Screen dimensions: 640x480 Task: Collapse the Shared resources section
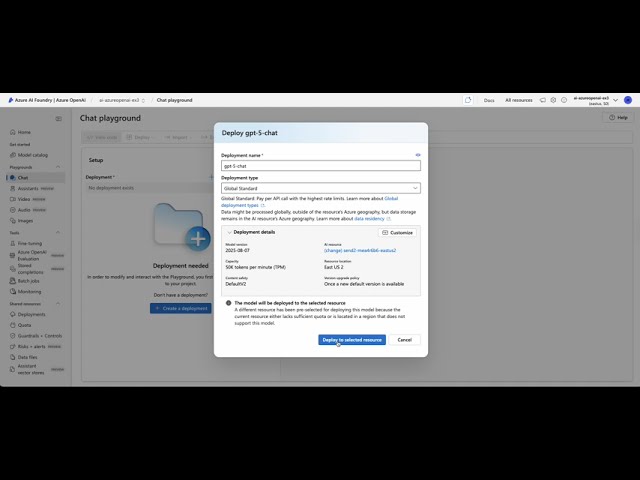(x=58, y=304)
